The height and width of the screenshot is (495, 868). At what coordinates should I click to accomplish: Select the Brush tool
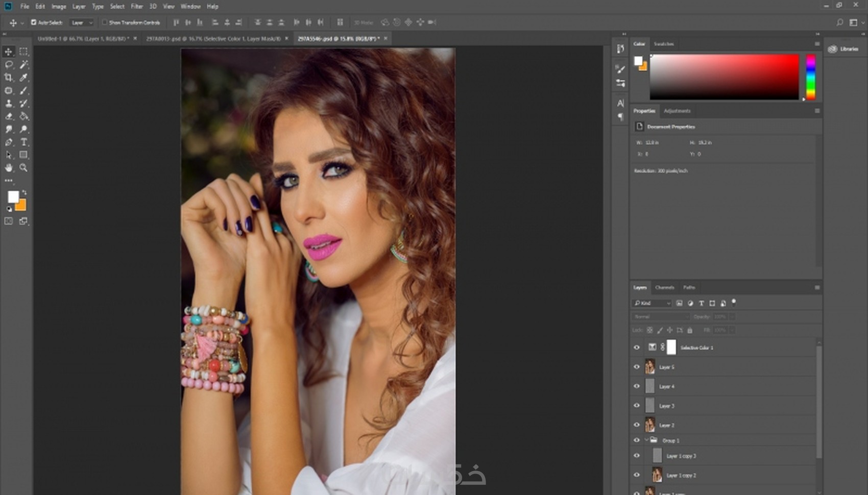[23, 90]
